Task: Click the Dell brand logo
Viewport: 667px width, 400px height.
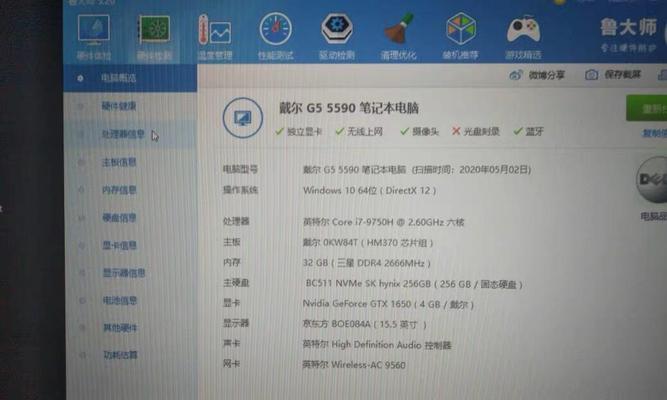Action: point(652,180)
